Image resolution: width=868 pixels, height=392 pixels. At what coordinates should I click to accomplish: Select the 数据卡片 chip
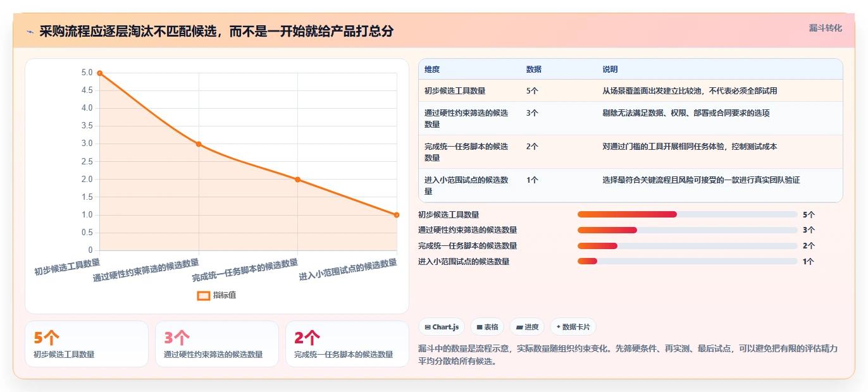point(573,327)
